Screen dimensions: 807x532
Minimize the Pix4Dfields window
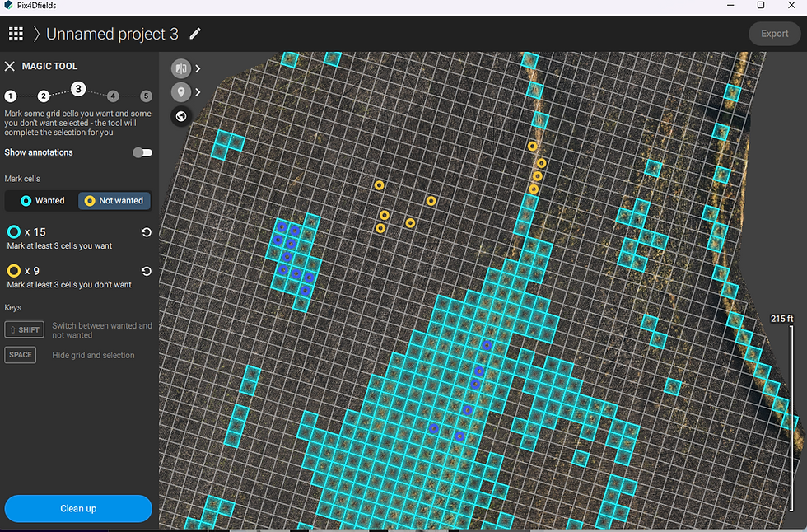[730, 5]
